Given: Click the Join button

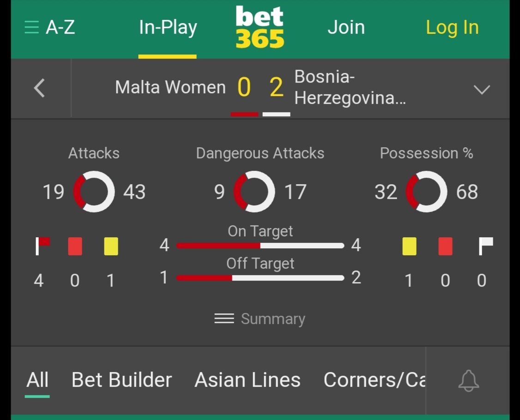Looking at the screenshot, I should tap(346, 28).
